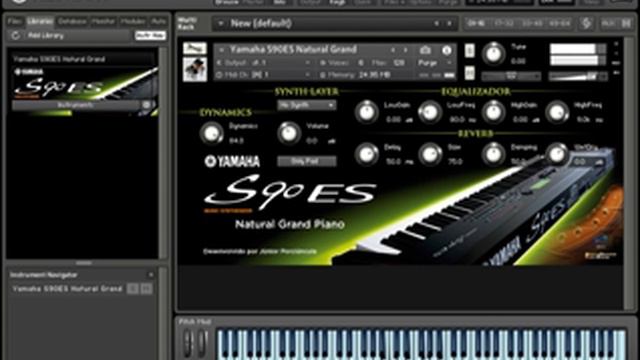Switch to the Database tab
This screenshot has height=360, width=640.
click(x=72, y=21)
